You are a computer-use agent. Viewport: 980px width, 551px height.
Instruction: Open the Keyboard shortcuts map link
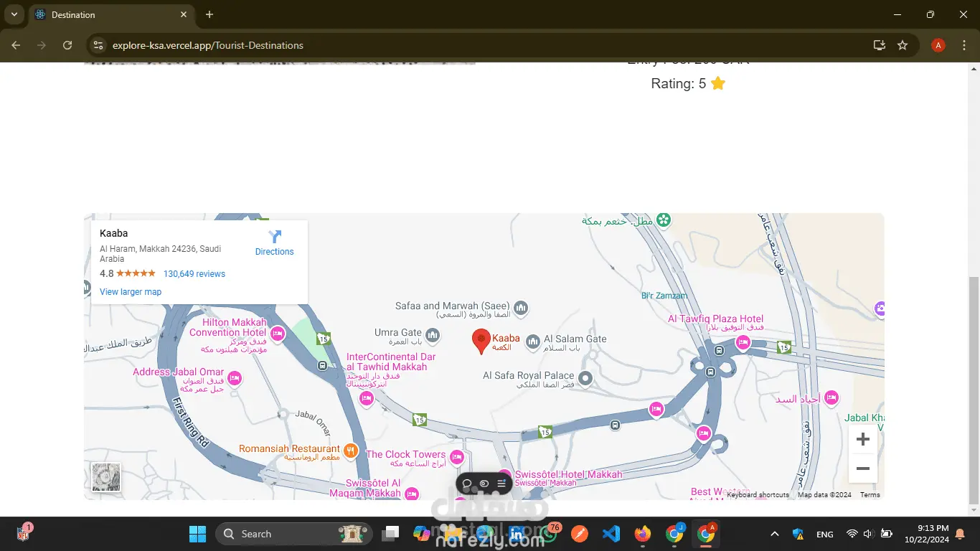tap(758, 495)
